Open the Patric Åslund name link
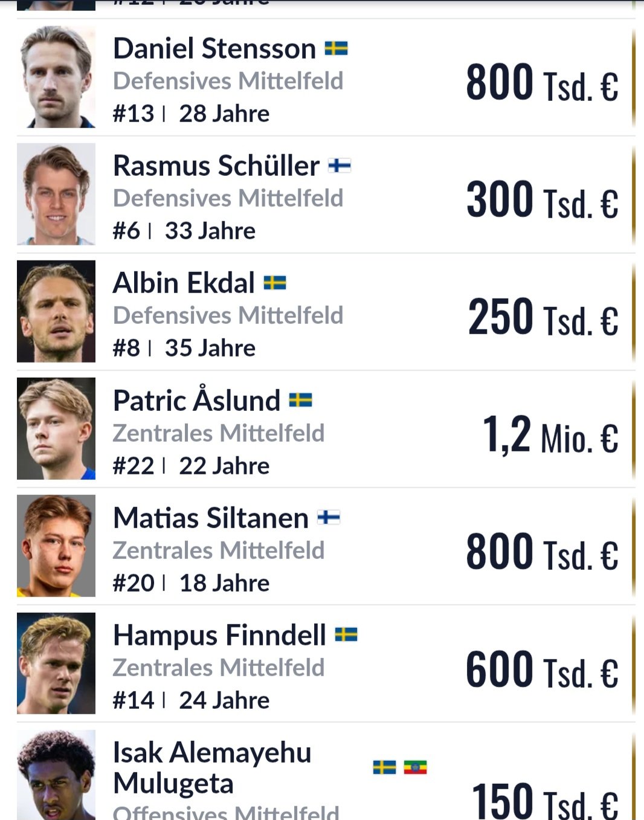The height and width of the screenshot is (820, 644). click(x=197, y=401)
